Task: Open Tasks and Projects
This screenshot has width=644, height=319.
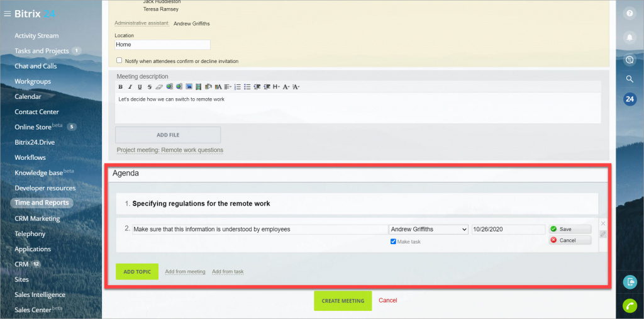Action: (42, 51)
